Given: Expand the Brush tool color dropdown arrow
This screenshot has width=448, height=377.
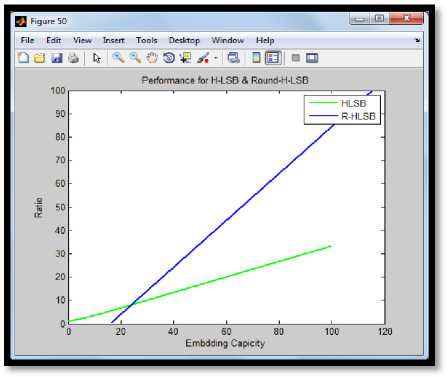Looking at the screenshot, I should tap(216, 58).
